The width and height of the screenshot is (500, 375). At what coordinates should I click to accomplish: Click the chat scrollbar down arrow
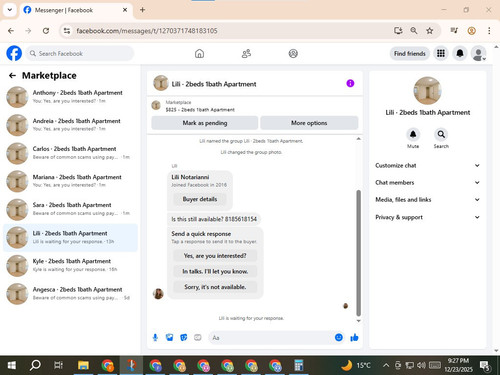(x=358, y=321)
